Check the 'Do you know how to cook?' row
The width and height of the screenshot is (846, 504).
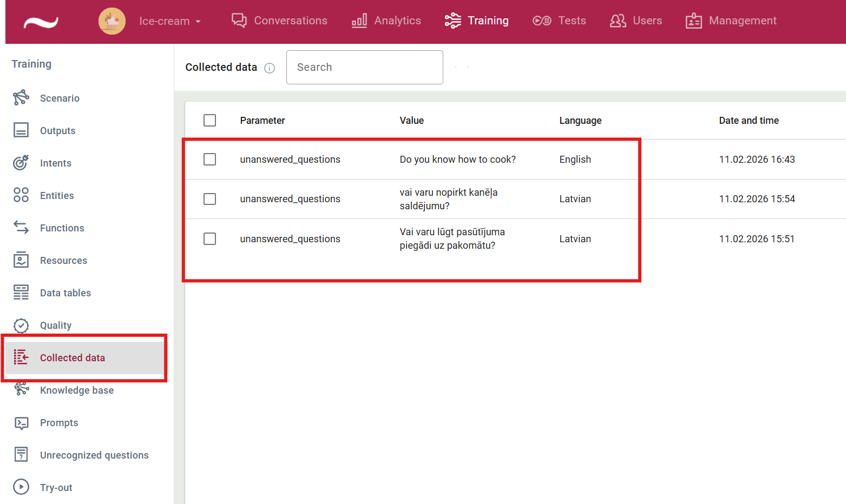tap(209, 160)
